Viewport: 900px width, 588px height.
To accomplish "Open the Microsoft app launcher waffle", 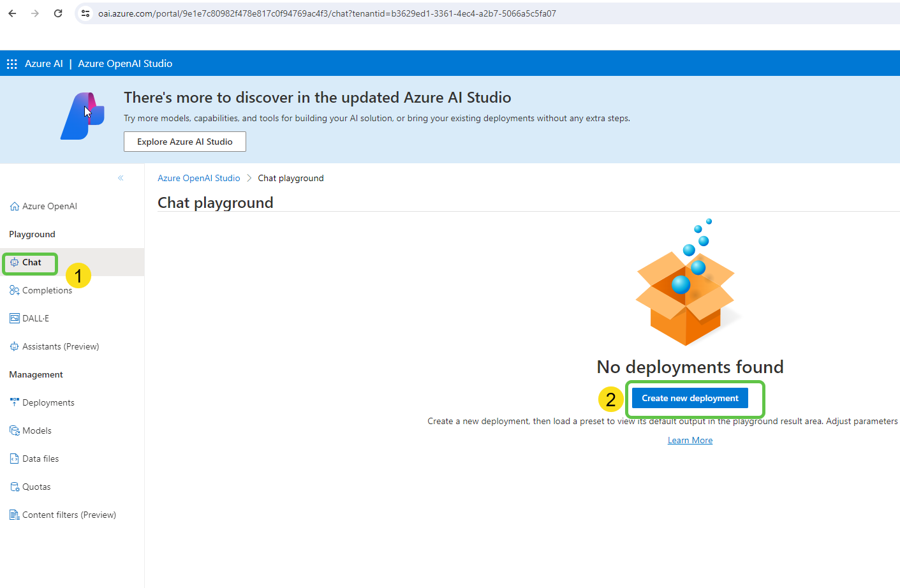I will (x=11, y=63).
